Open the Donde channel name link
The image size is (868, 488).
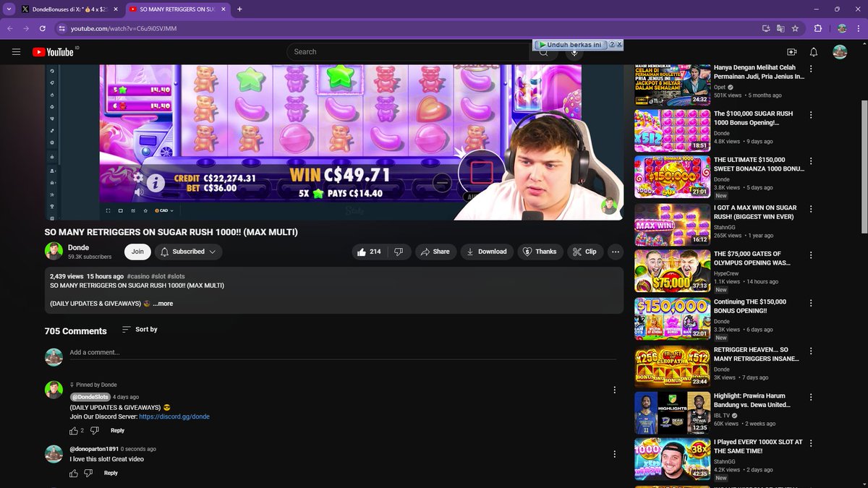[78, 248]
